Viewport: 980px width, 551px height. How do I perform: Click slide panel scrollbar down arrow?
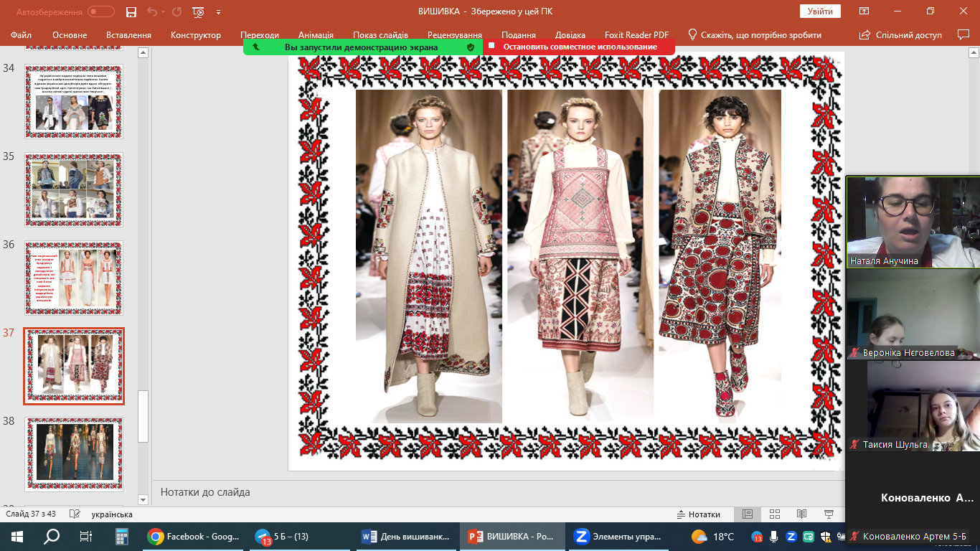click(x=143, y=499)
